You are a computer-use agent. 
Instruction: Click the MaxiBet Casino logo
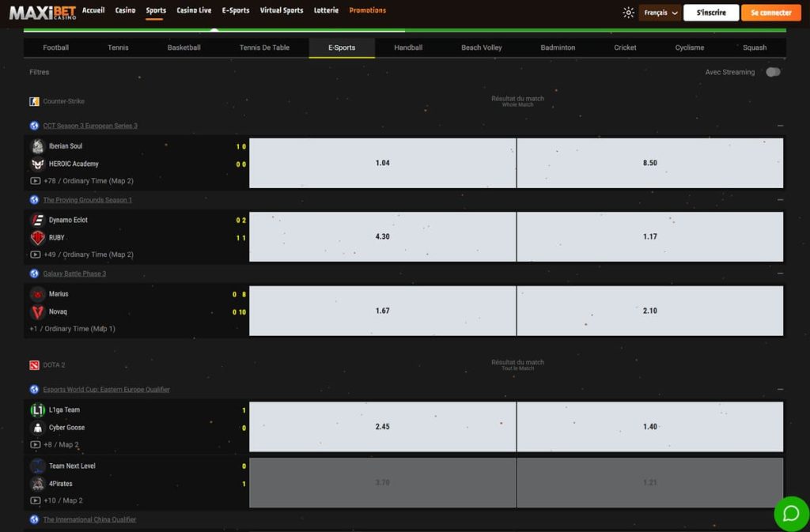point(43,13)
